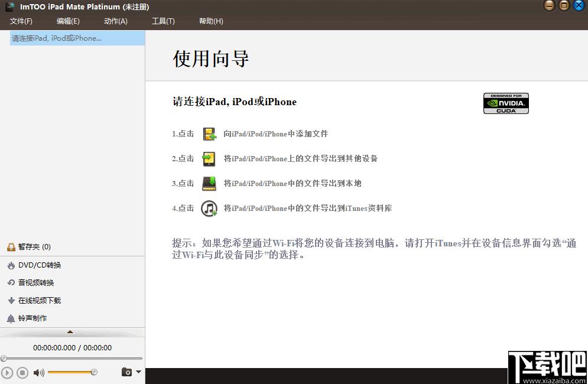Click the text 向iPad/iPod/iPhone中添加文件

[275, 134]
